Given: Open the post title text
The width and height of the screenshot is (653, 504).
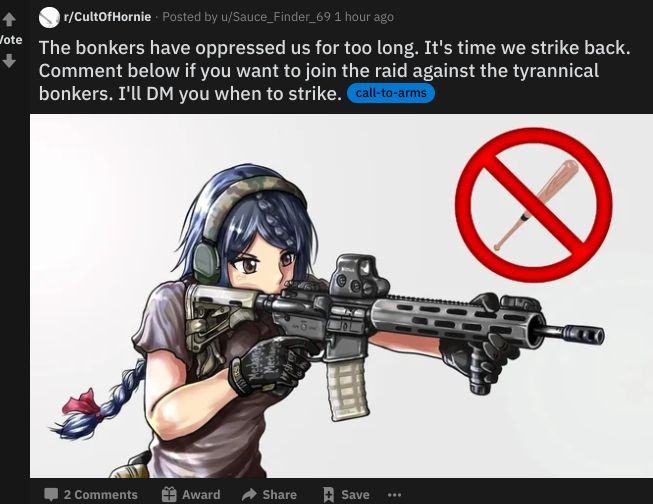Looking at the screenshot, I should (x=334, y=70).
